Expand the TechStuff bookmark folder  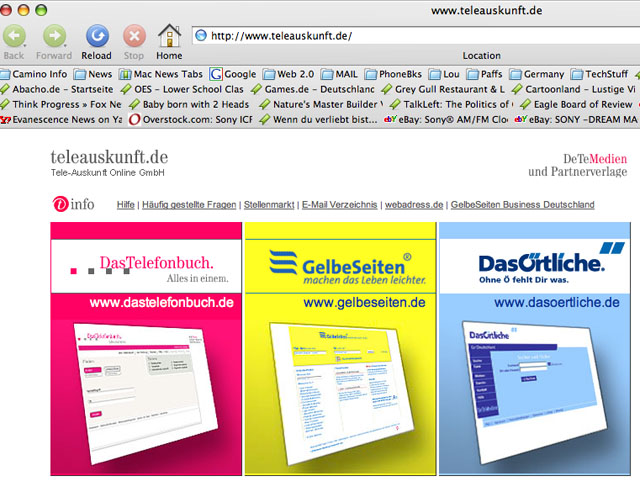[x=599, y=74]
